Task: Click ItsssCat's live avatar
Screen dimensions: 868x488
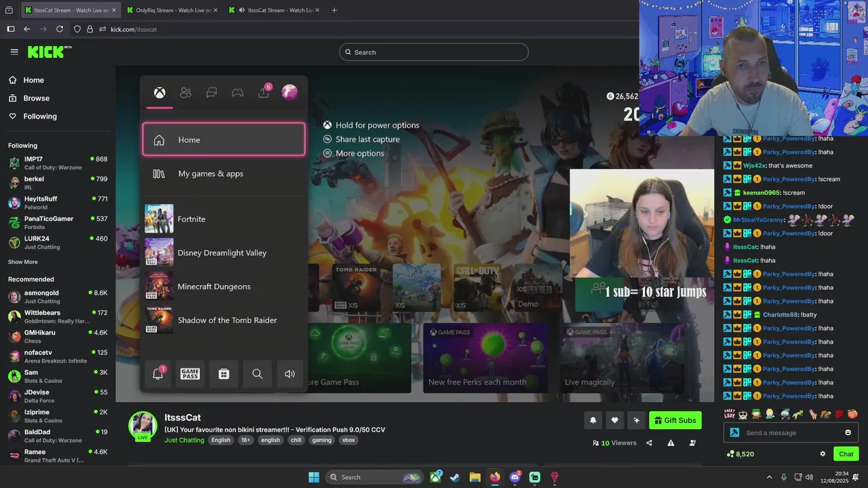Action: pyautogui.click(x=143, y=426)
